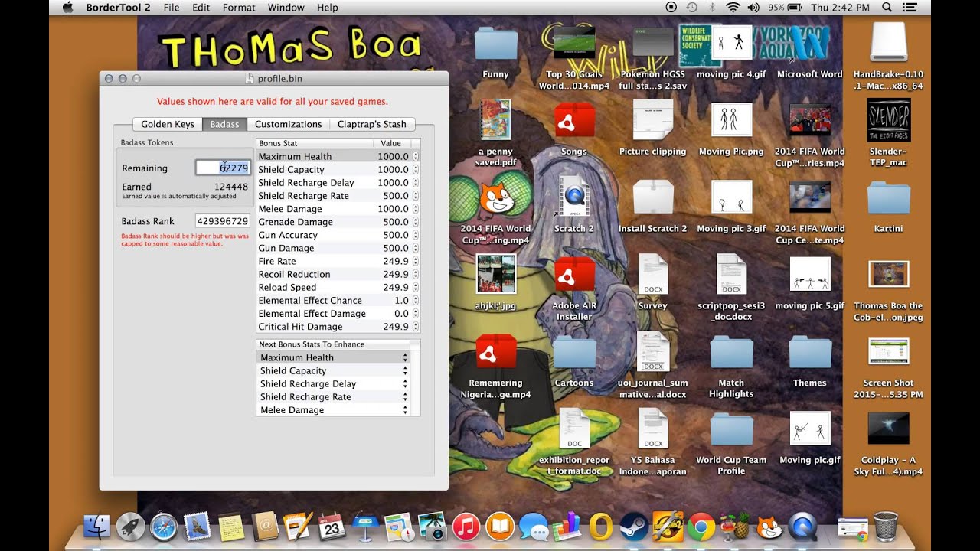Open iBooks orange book icon in Dock

(x=499, y=527)
